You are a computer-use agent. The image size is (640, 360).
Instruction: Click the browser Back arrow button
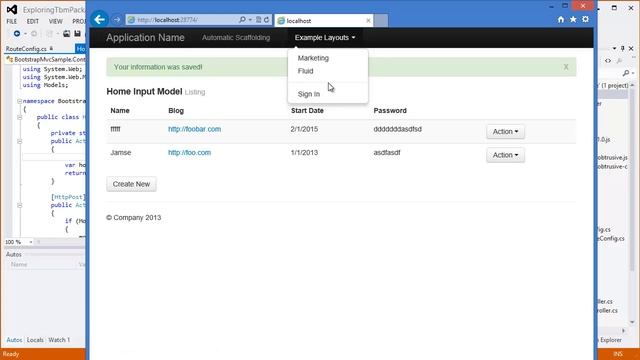99,19
